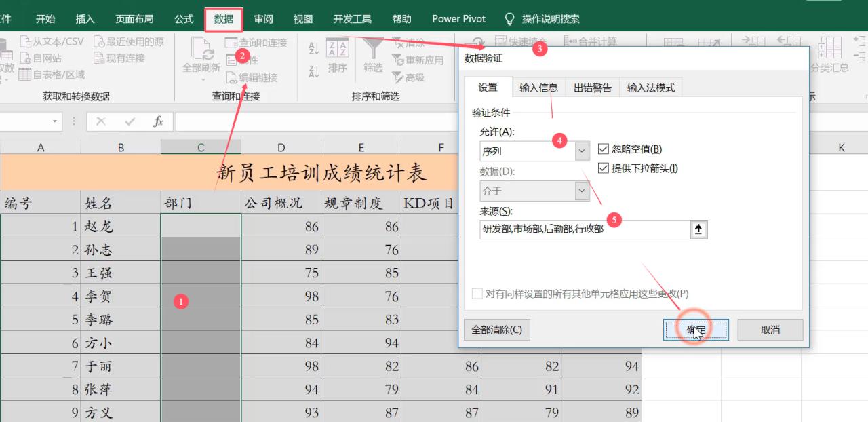Click the Source (来源) text field

pyautogui.click(x=585, y=230)
